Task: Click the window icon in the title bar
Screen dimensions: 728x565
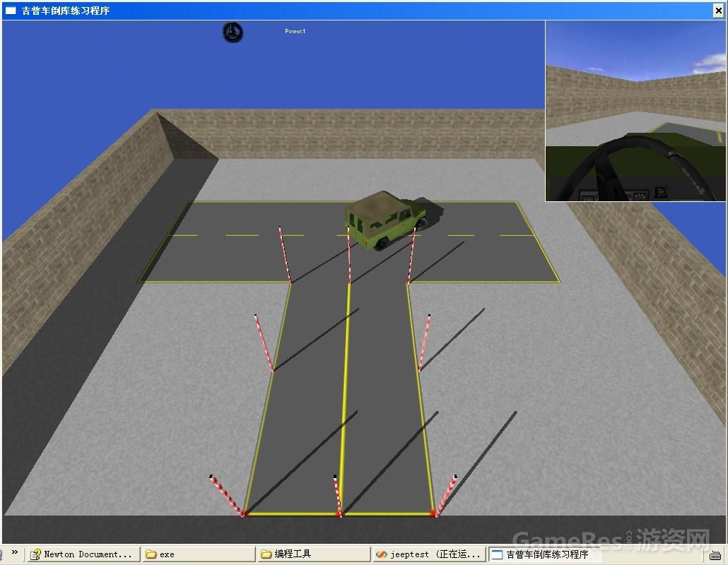Action: (x=11, y=11)
